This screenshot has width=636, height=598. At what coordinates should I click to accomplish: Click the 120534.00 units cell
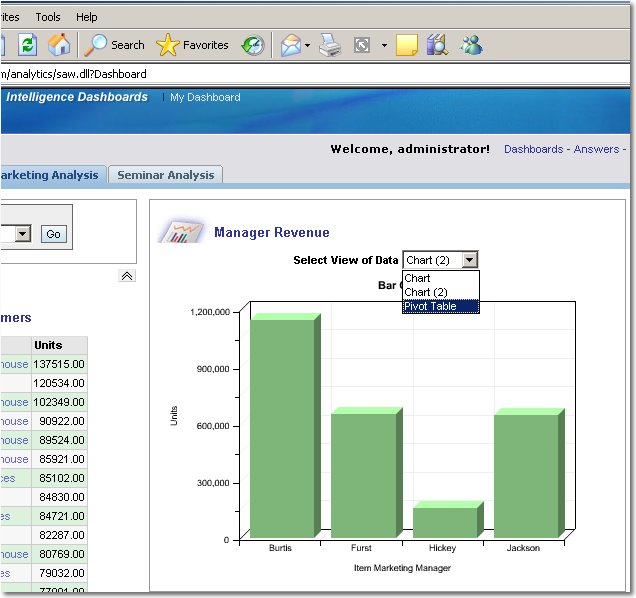(59, 383)
